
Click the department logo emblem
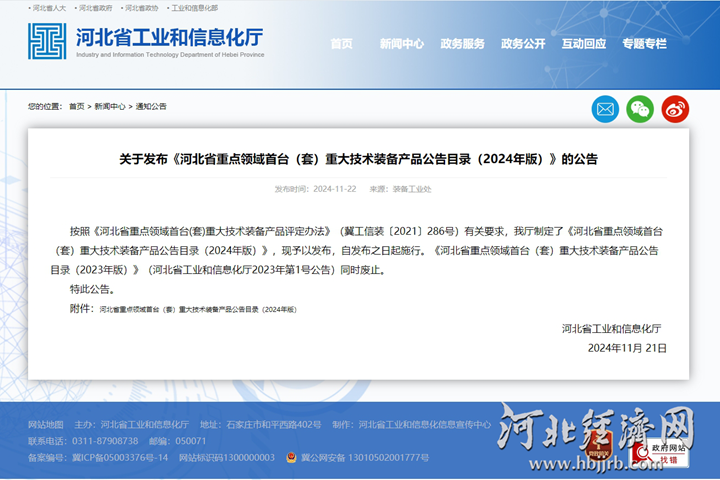coord(47,42)
